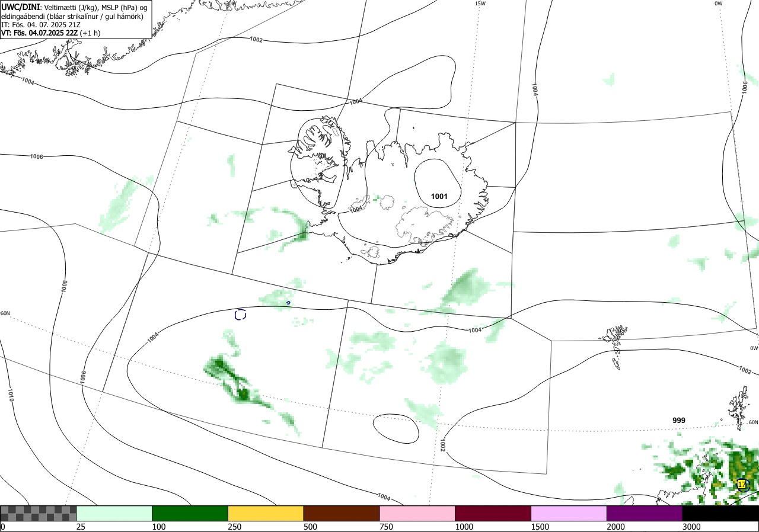
Task: Select the dark green 100–250 legend swatch
Action: click(190, 513)
